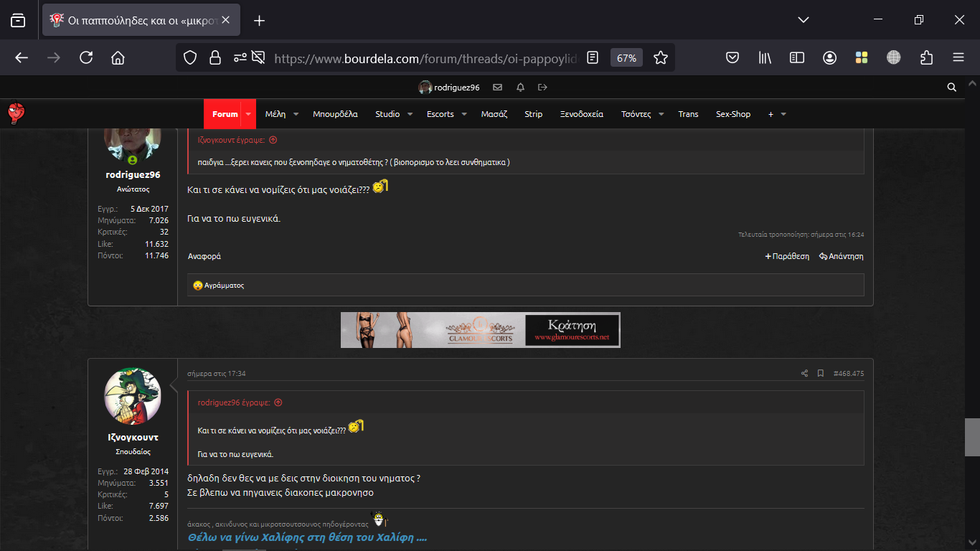Open the Τσόντες menu item
This screenshot has width=980, height=551.
(x=636, y=114)
